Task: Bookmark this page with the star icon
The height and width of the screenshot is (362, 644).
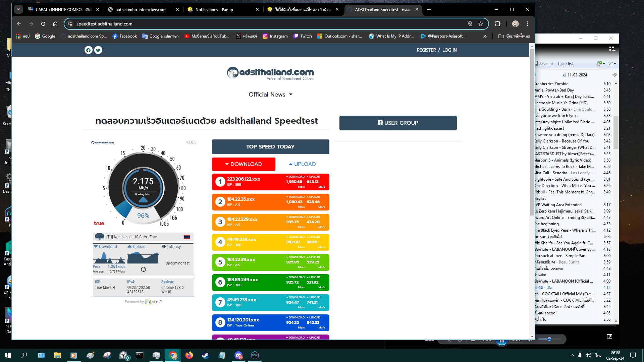Action: click(x=481, y=24)
